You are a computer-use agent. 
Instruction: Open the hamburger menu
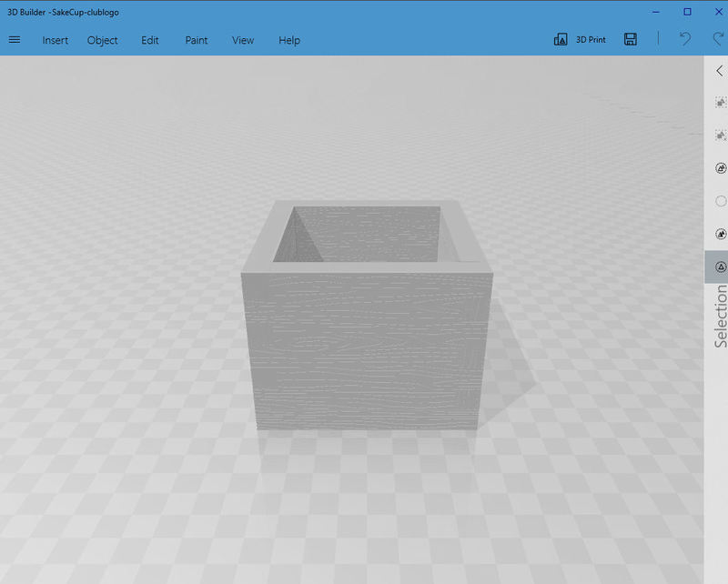point(15,40)
